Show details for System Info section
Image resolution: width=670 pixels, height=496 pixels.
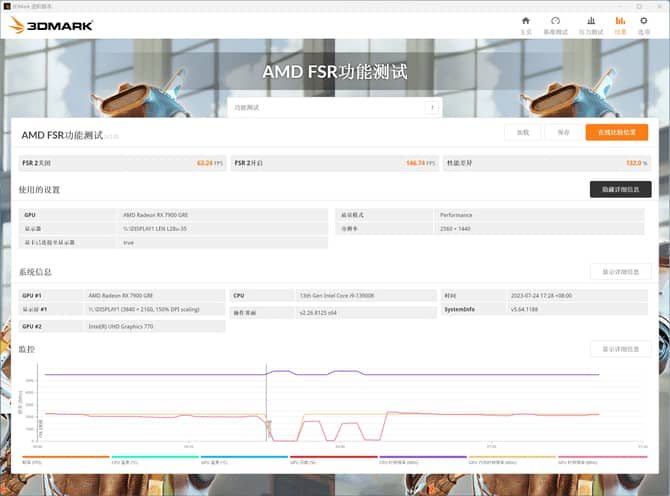[620, 272]
